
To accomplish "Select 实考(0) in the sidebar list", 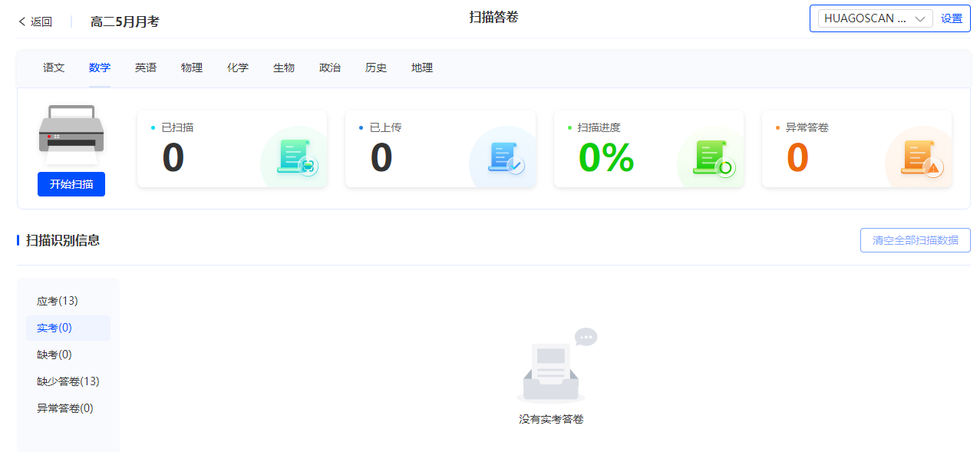I will click(68, 328).
